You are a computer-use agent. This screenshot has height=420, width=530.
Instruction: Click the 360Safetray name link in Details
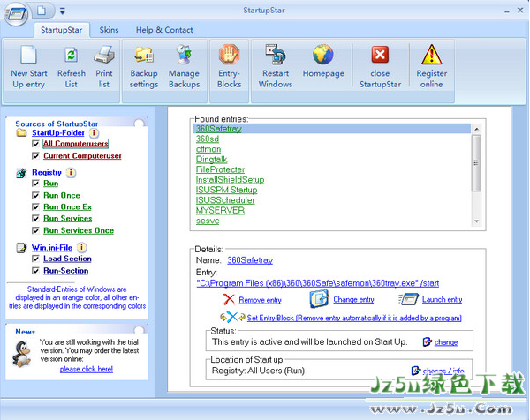250,260
